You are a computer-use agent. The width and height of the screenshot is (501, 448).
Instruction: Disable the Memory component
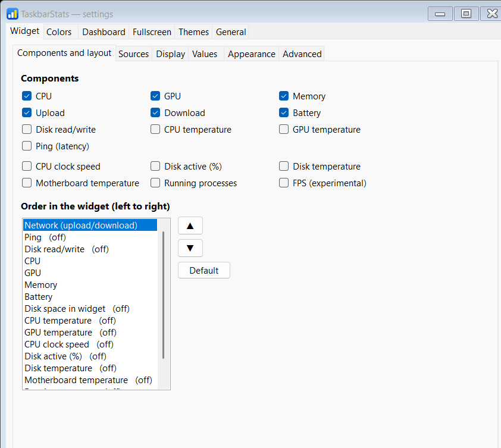pos(284,96)
